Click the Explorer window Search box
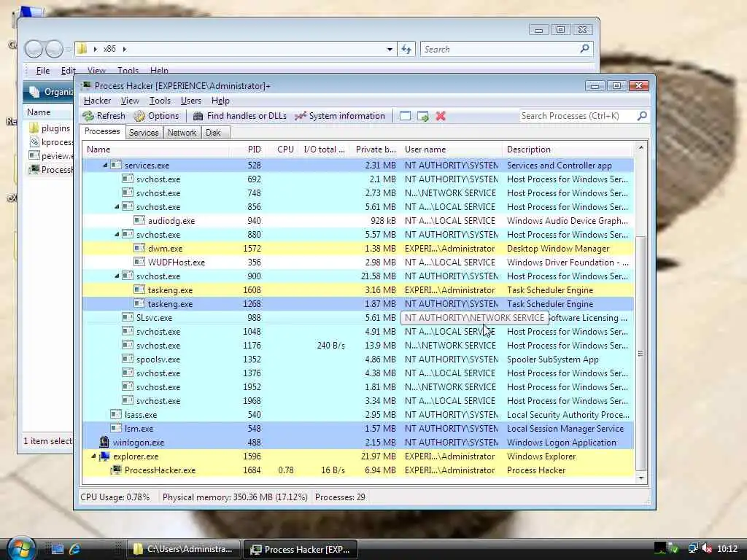Viewport: 747px width, 560px height. point(500,49)
